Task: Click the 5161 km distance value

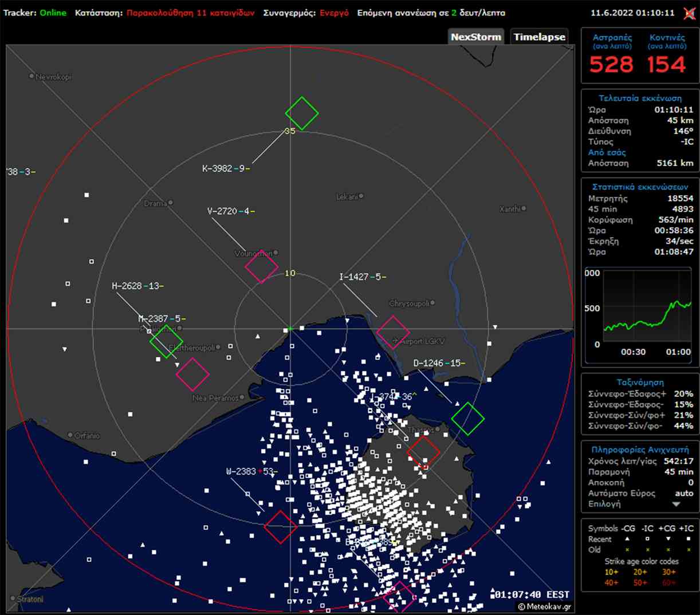Action: (675, 163)
